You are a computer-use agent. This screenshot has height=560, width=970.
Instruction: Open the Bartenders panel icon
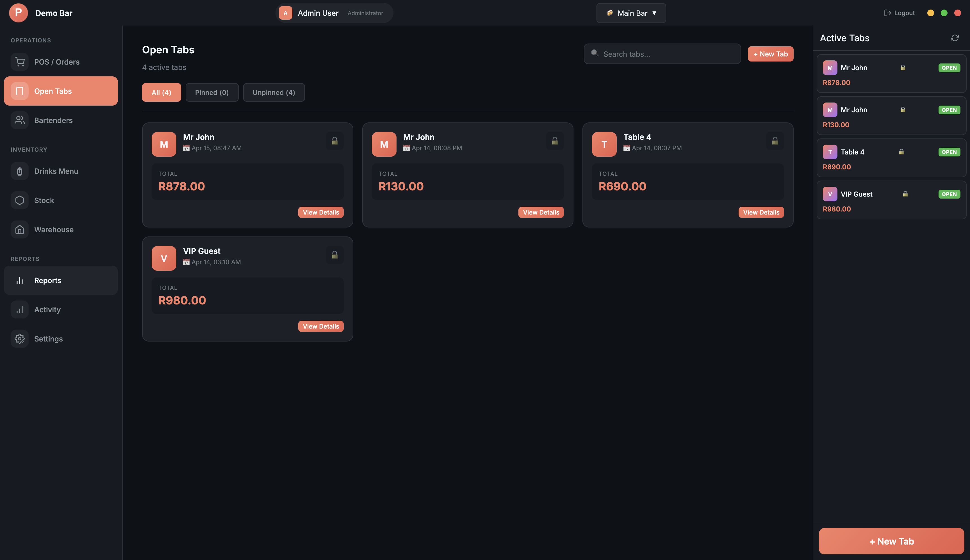[x=19, y=120]
